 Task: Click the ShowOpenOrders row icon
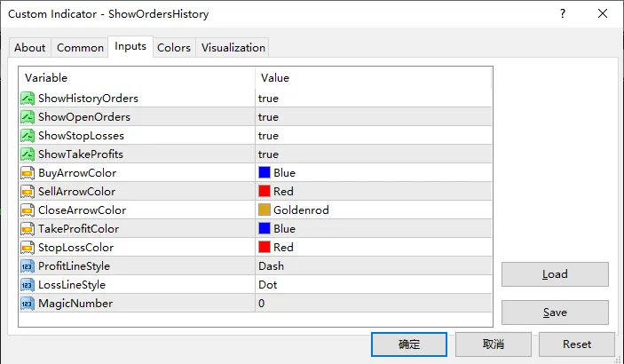pos(28,117)
